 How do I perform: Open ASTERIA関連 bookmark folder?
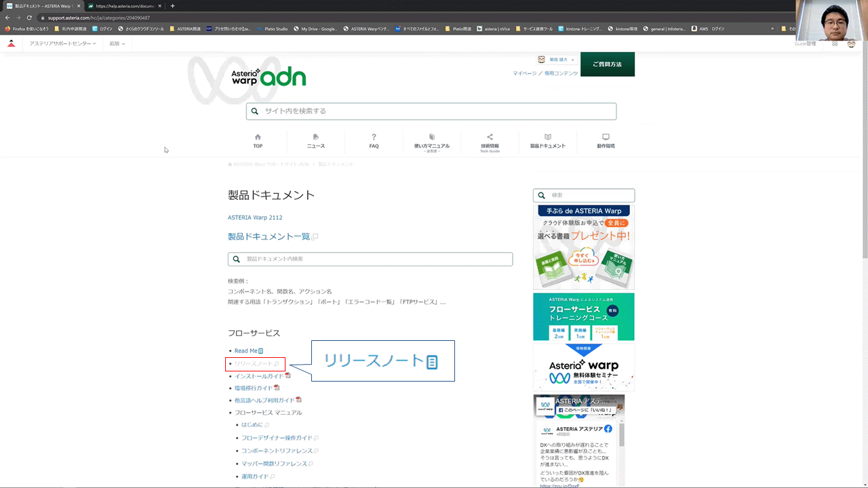tap(185, 28)
